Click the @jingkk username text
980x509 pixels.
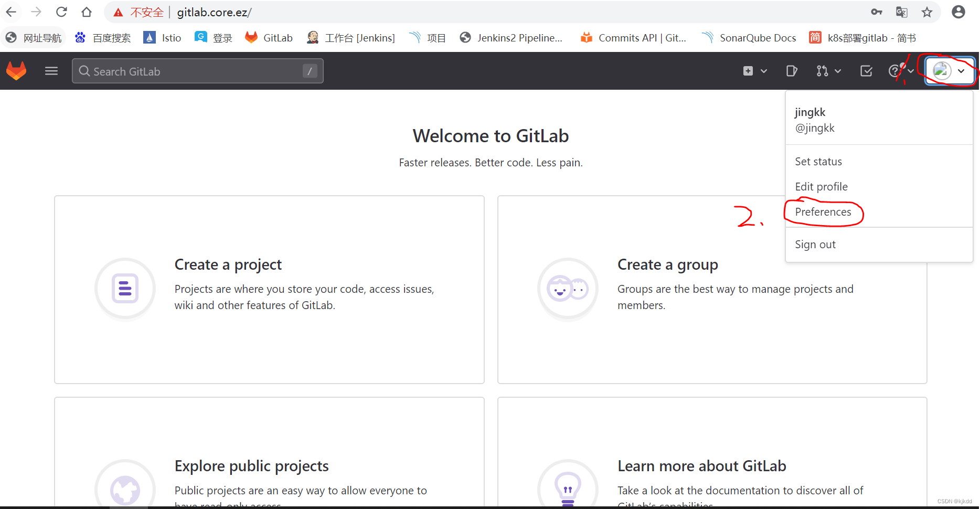tap(815, 128)
